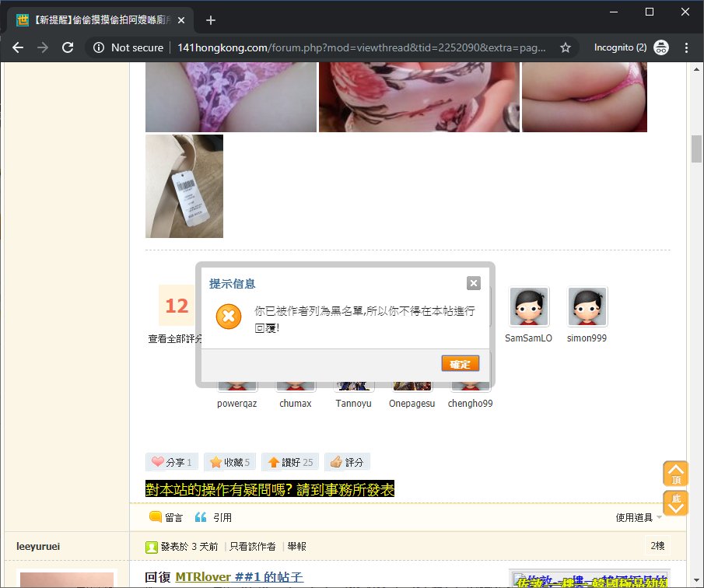Click the 評分 thumbs-up icon
The height and width of the screenshot is (588, 704).
(336, 462)
